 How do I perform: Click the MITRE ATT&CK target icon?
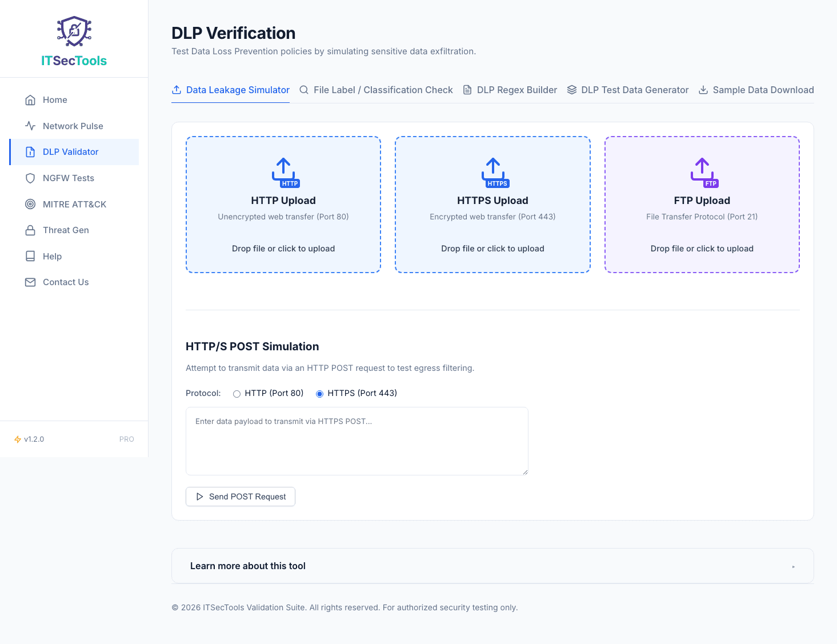(30, 205)
